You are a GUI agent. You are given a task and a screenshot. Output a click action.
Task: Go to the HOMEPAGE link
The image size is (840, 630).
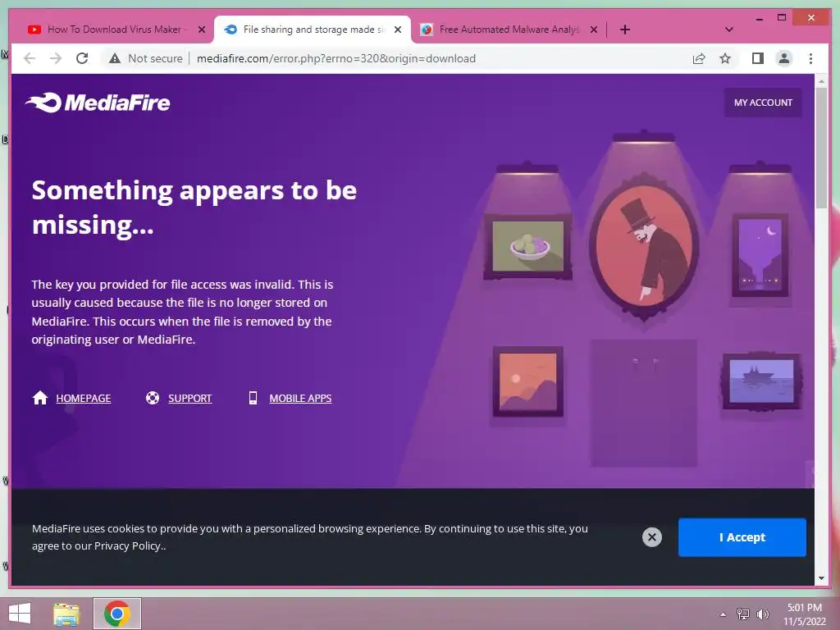coord(83,398)
